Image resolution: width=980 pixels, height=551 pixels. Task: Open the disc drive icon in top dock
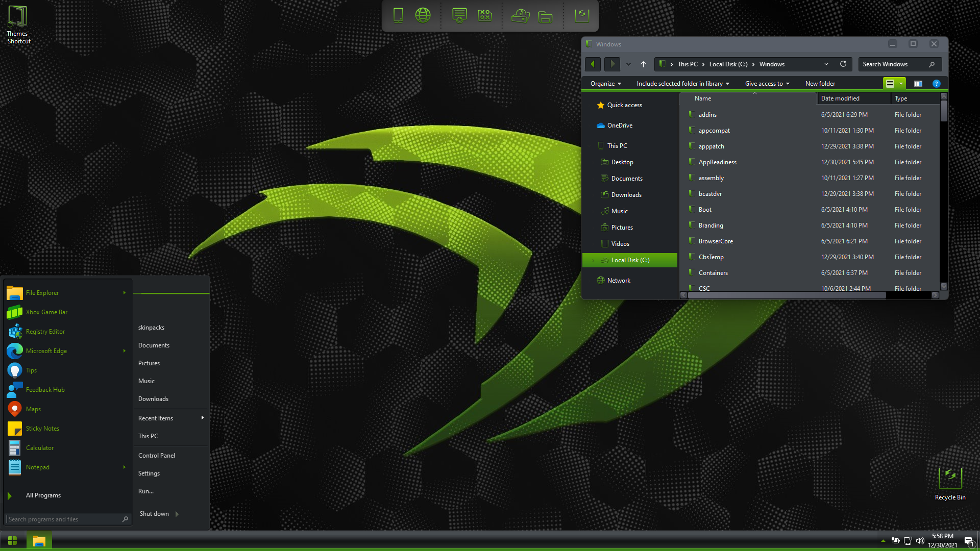[520, 16]
